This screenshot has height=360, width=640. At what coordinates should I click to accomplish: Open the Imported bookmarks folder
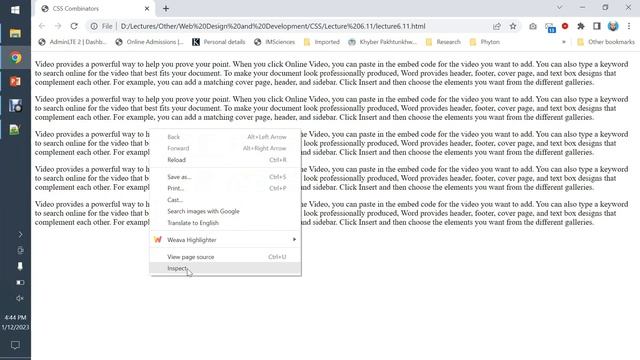(322, 42)
